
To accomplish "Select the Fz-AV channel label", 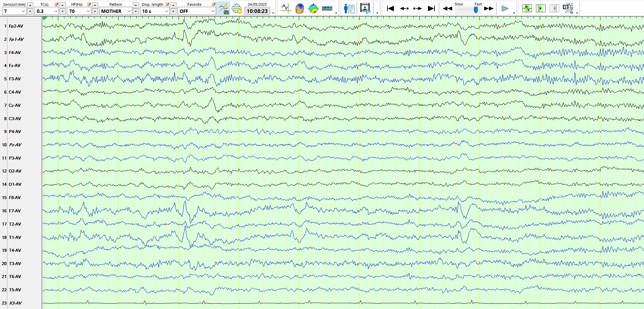I will tap(14, 65).
